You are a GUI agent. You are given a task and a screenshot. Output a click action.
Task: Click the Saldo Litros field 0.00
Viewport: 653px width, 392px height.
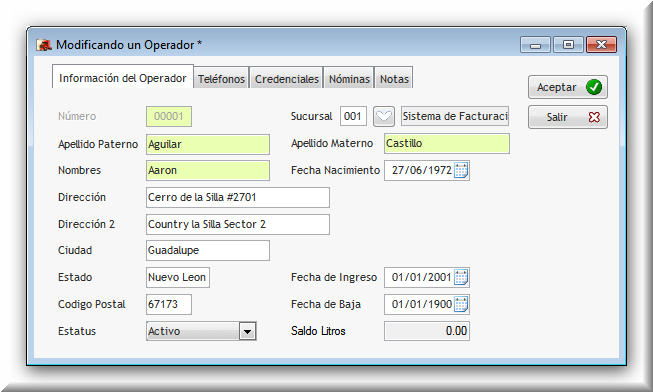pos(427,331)
